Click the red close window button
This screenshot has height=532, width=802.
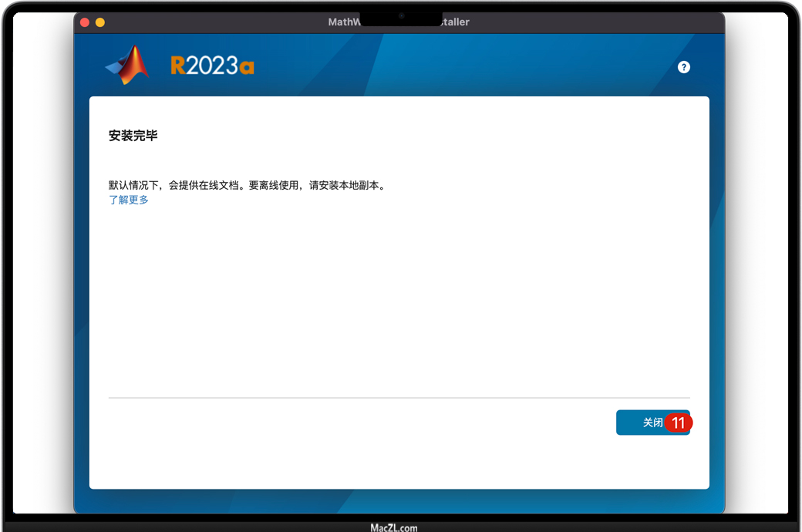click(x=85, y=22)
